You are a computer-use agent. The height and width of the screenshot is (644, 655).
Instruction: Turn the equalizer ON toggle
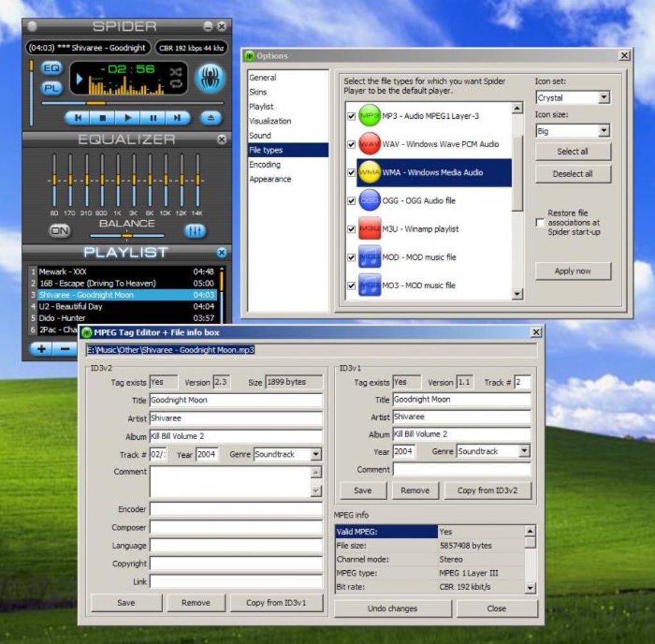tap(60, 231)
